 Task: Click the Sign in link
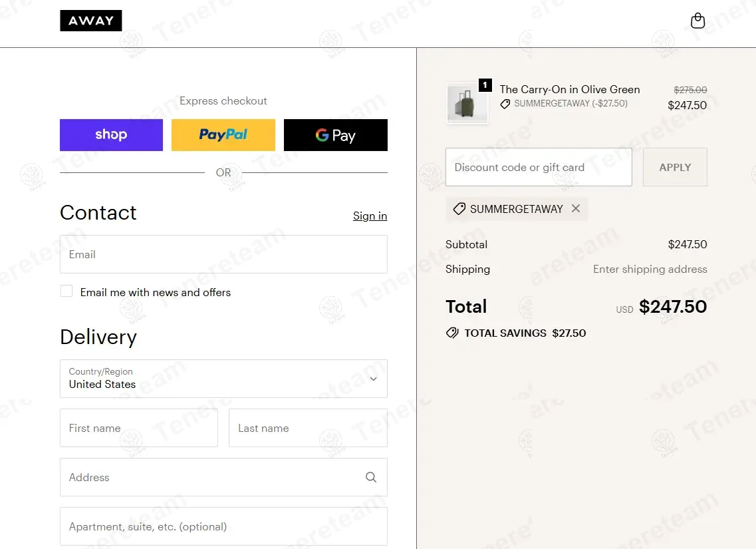pyautogui.click(x=370, y=216)
